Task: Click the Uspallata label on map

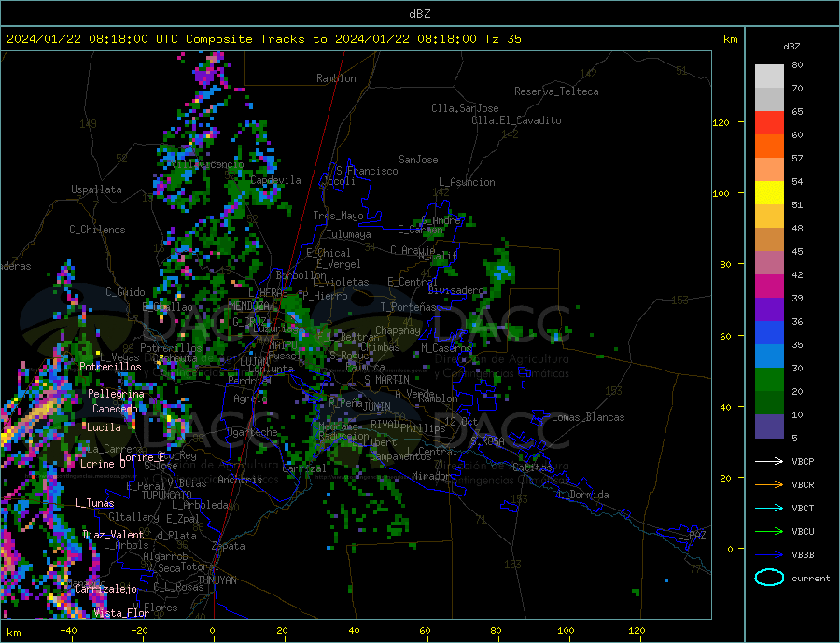Action: pyautogui.click(x=96, y=189)
